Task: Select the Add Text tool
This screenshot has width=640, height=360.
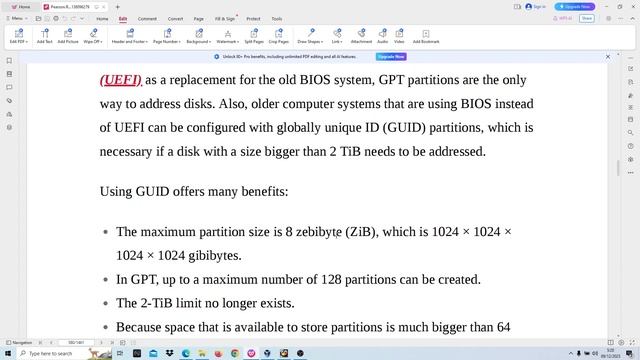Action: 44,36
